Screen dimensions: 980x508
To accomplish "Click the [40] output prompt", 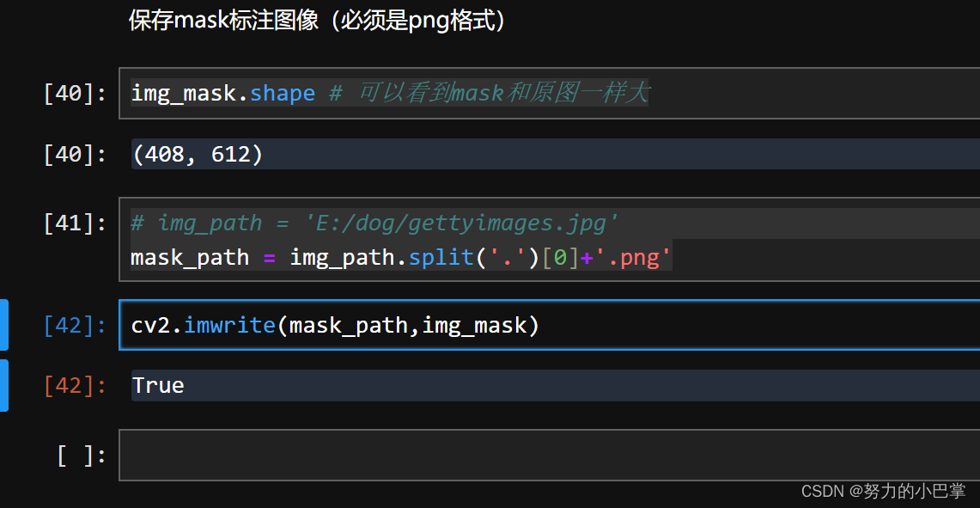I will pos(75,155).
